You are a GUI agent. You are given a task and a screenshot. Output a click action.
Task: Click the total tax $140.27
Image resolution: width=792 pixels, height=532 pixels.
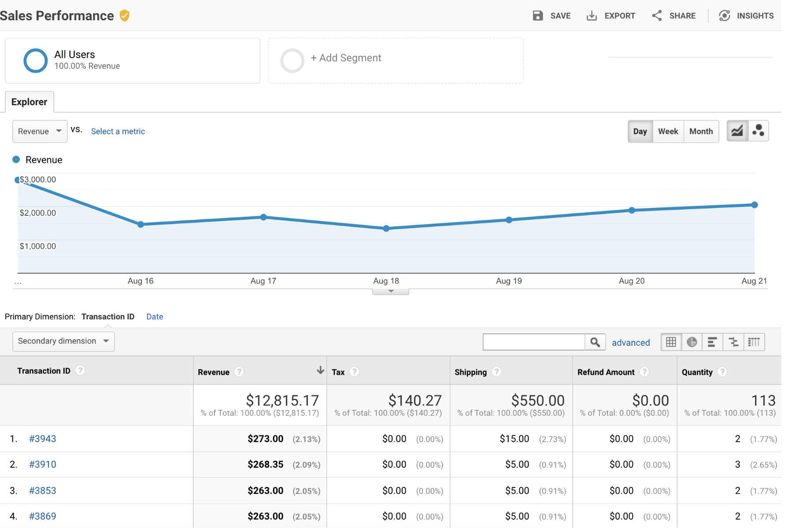[x=415, y=400]
